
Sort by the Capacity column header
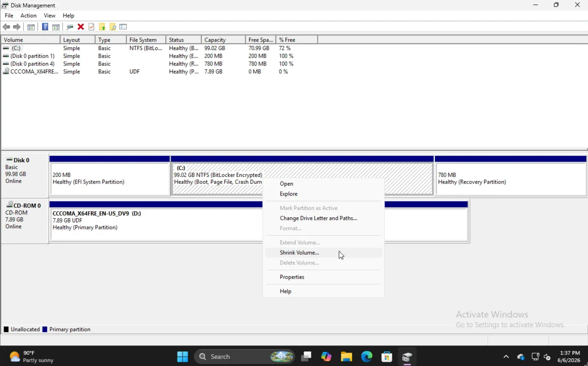[223, 40]
